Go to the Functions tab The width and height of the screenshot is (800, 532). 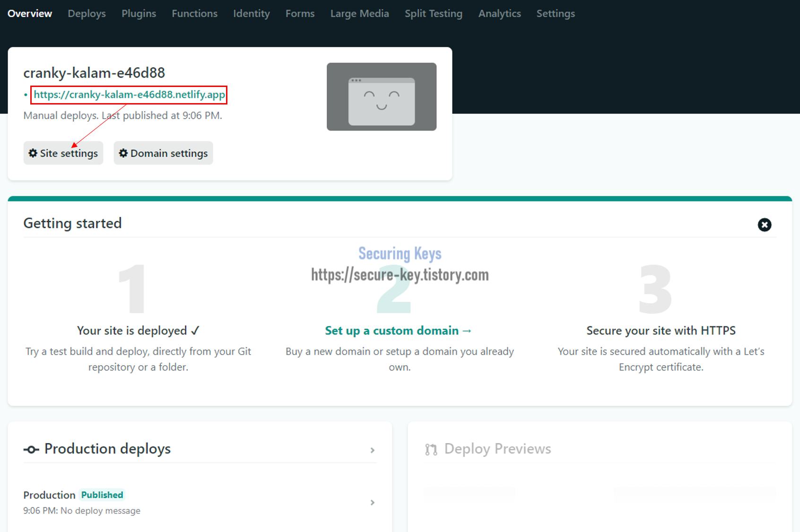(x=194, y=14)
